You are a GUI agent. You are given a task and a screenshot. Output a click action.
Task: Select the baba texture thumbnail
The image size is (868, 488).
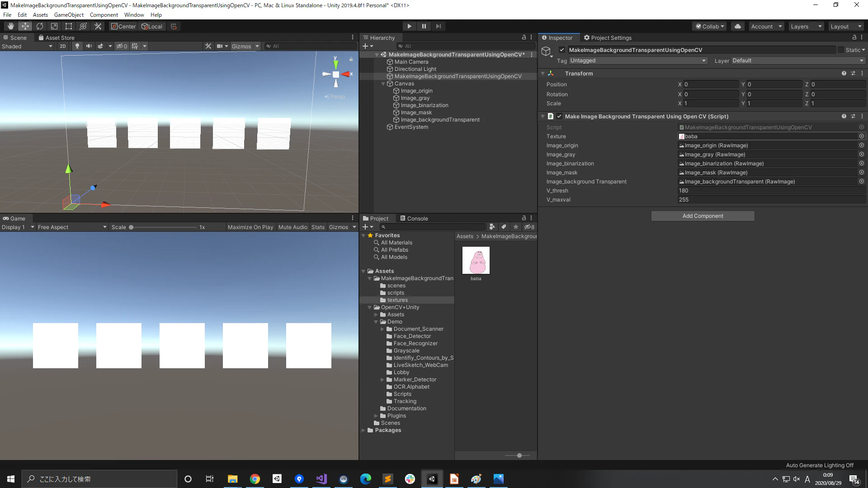click(476, 260)
